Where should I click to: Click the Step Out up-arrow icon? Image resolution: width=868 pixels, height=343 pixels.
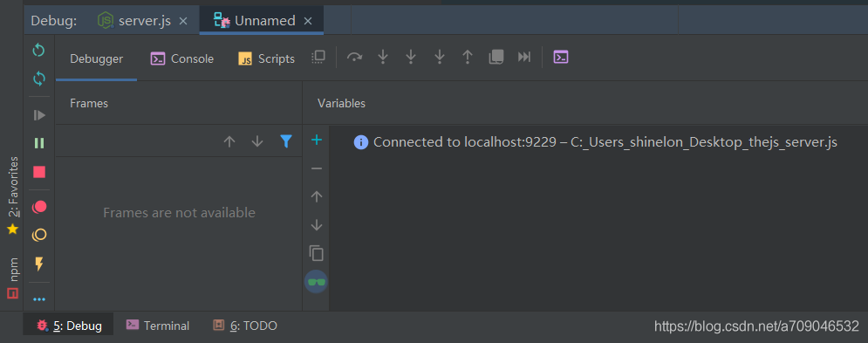pos(468,57)
